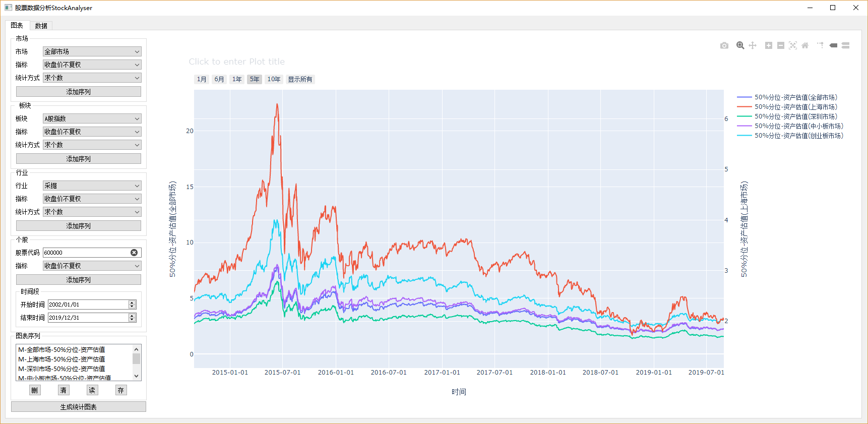
Task: Download plot as PNG via camera icon
Action: point(724,45)
